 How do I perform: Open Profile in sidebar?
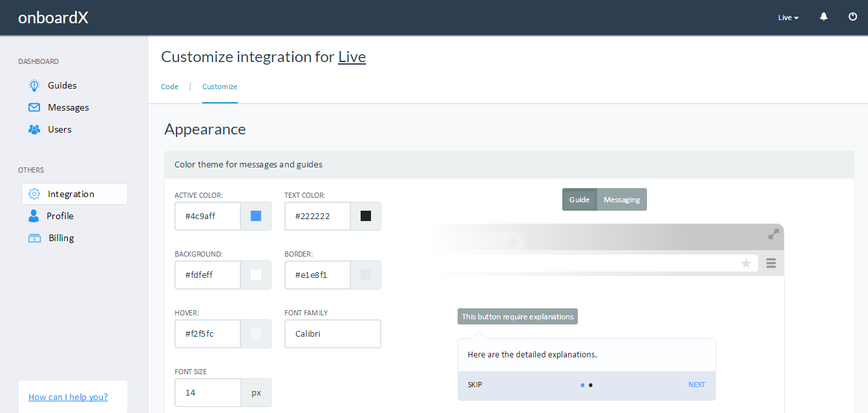60,216
